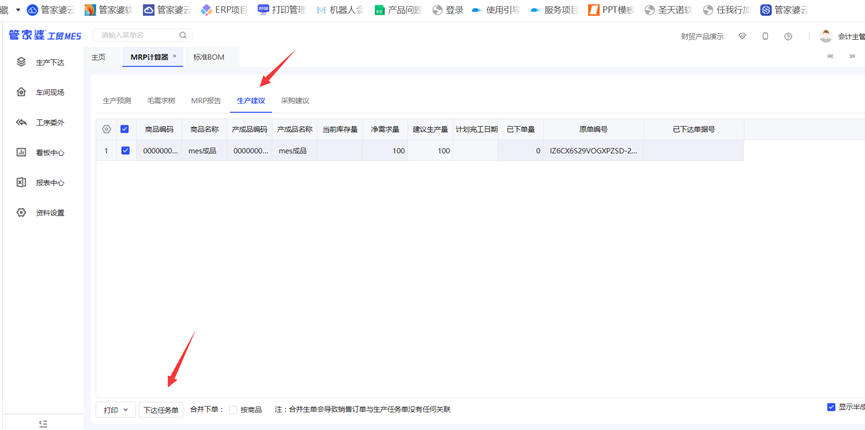Open the 打印 dropdown
Viewport: 865px width, 430px height.
115,410
